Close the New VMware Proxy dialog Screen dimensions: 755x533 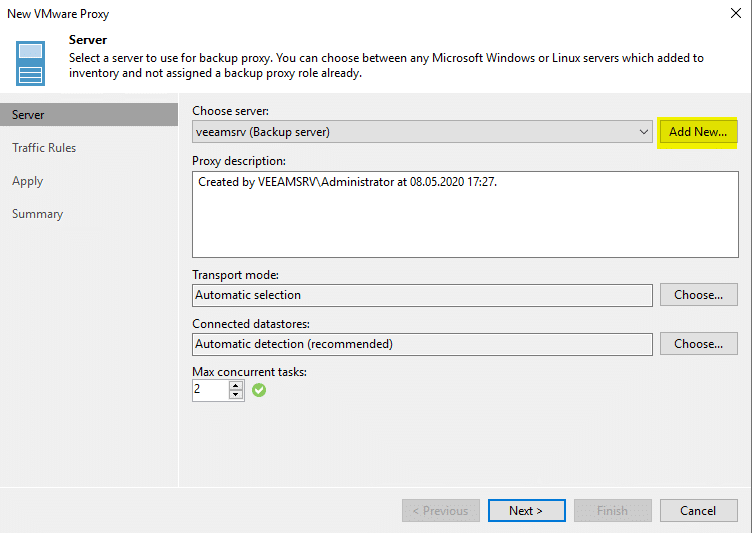736,13
